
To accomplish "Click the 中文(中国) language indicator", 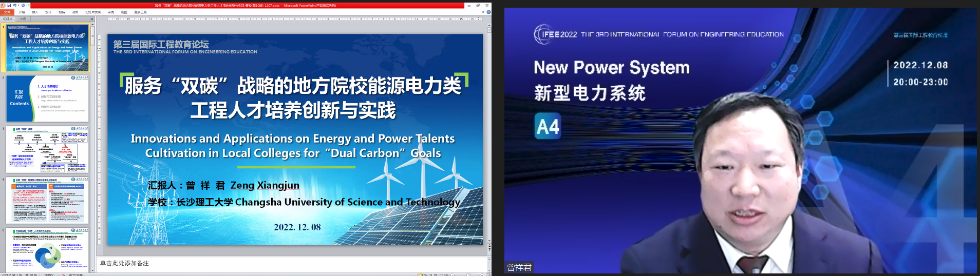I will tap(76, 274).
